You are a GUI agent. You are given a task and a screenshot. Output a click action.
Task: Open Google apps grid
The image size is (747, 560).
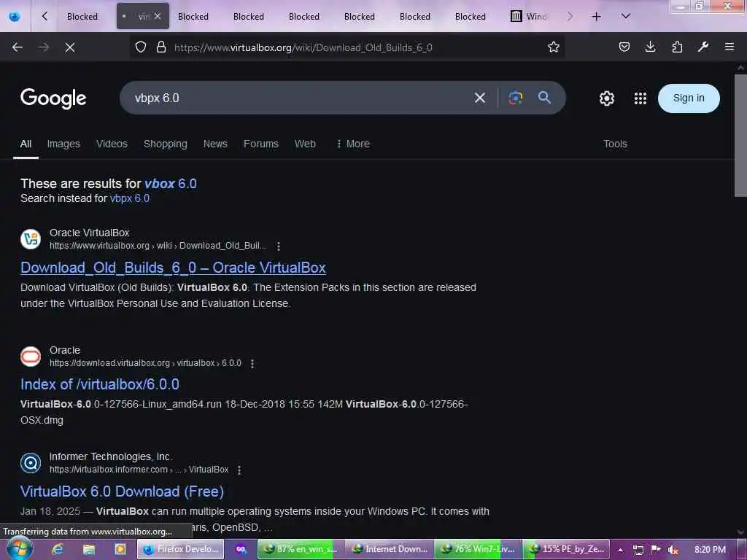click(x=640, y=98)
